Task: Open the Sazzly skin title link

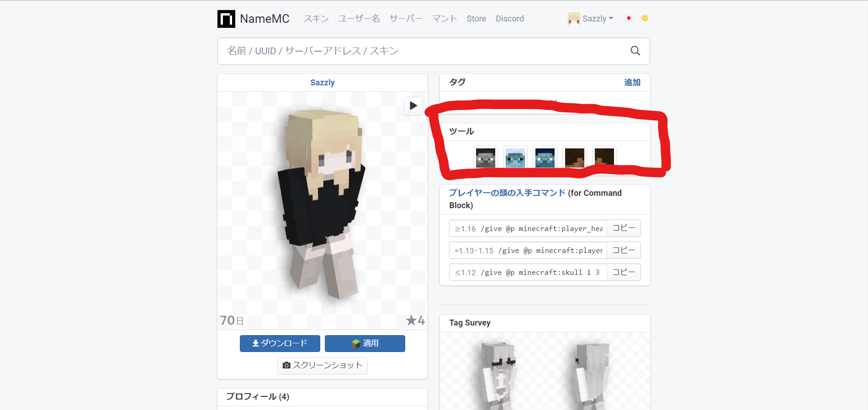Action: (x=323, y=83)
